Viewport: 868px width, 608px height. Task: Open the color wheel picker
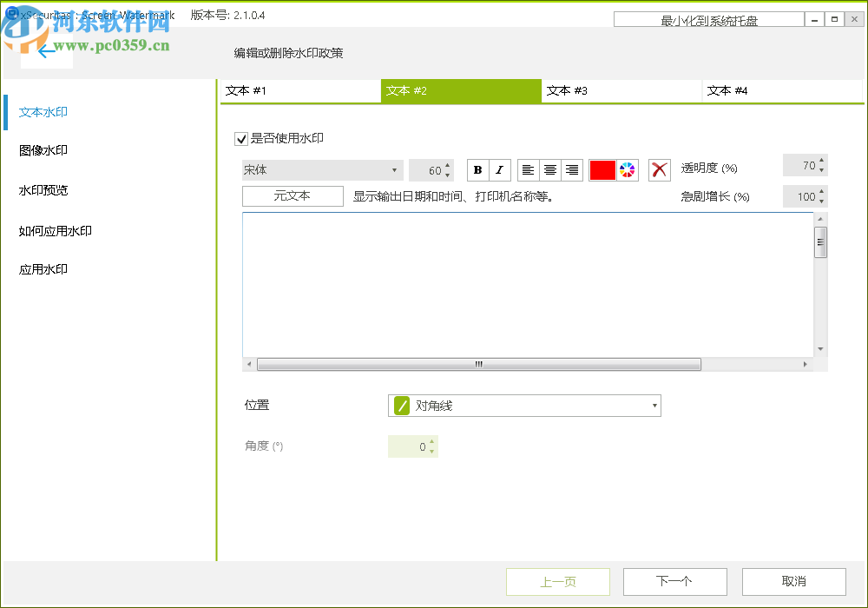pyautogui.click(x=627, y=169)
